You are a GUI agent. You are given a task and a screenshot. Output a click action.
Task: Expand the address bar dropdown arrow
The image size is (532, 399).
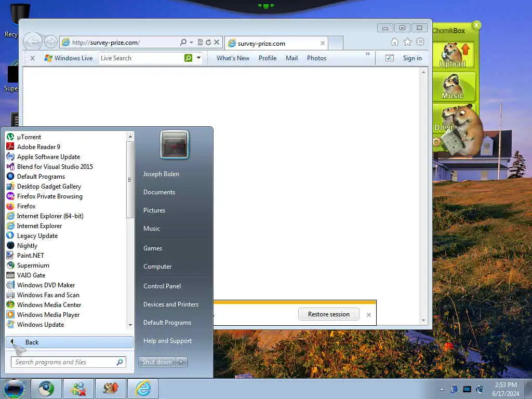[191, 43]
